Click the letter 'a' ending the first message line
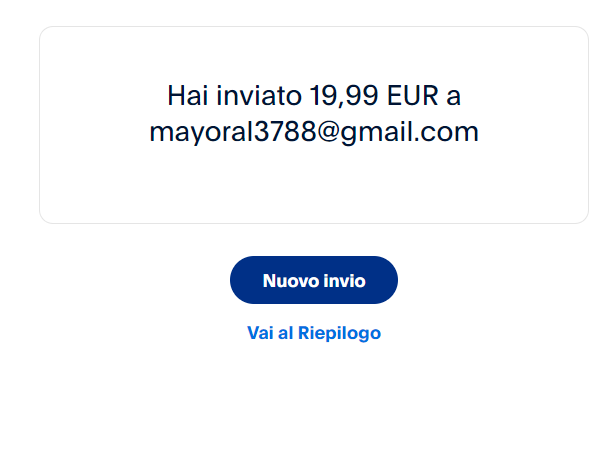 [454, 97]
